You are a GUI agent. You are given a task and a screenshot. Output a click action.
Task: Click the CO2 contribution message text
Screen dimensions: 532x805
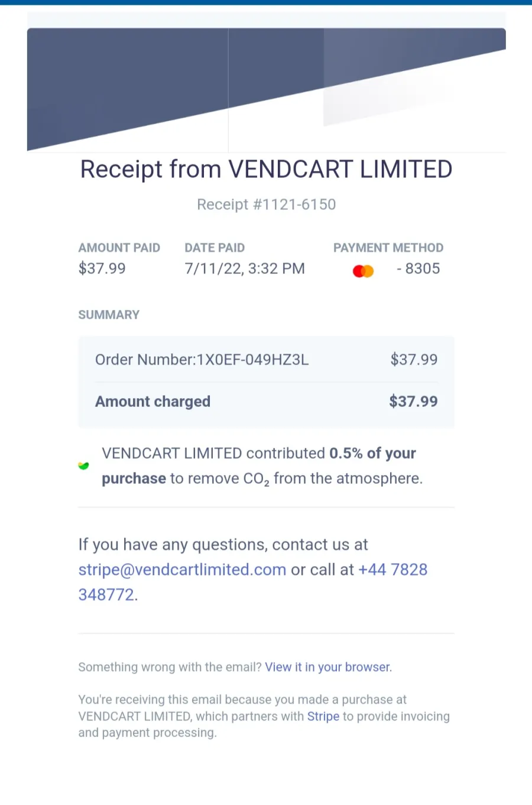coord(262,466)
